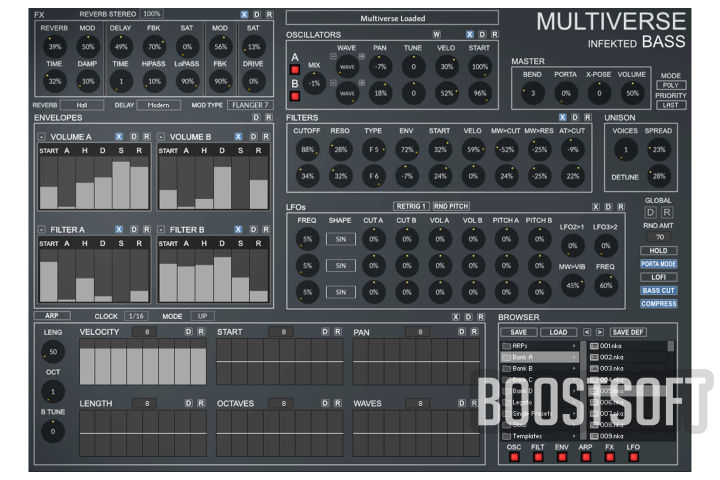720x480 pixels.
Task: Click the previous preset arrow in Browser
Action: click(x=586, y=332)
